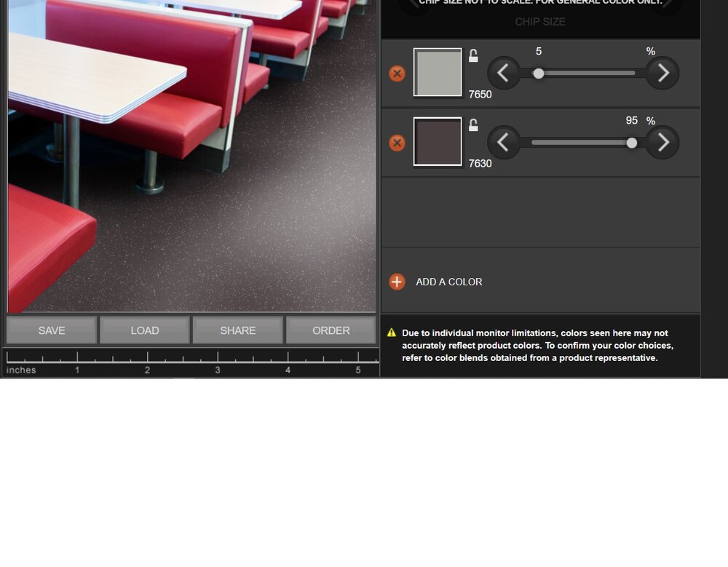Click the 5 percent value for 7650

click(539, 51)
